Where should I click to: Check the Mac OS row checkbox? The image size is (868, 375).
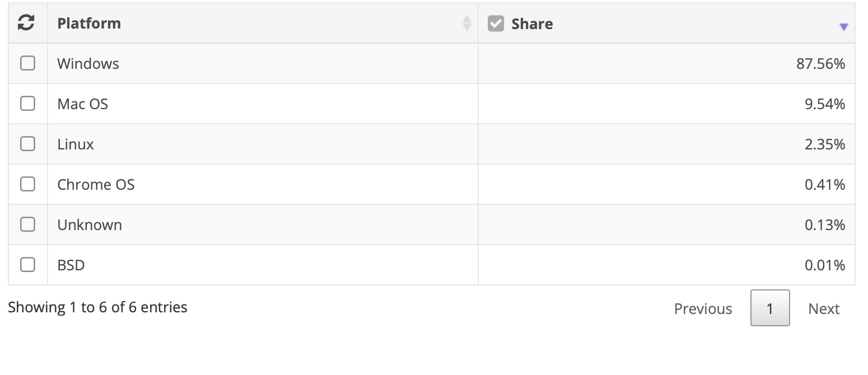[27, 104]
